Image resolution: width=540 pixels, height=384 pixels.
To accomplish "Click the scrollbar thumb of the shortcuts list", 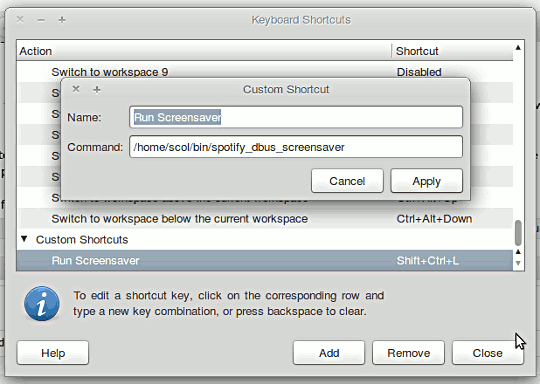I will (x=518, y=232).
